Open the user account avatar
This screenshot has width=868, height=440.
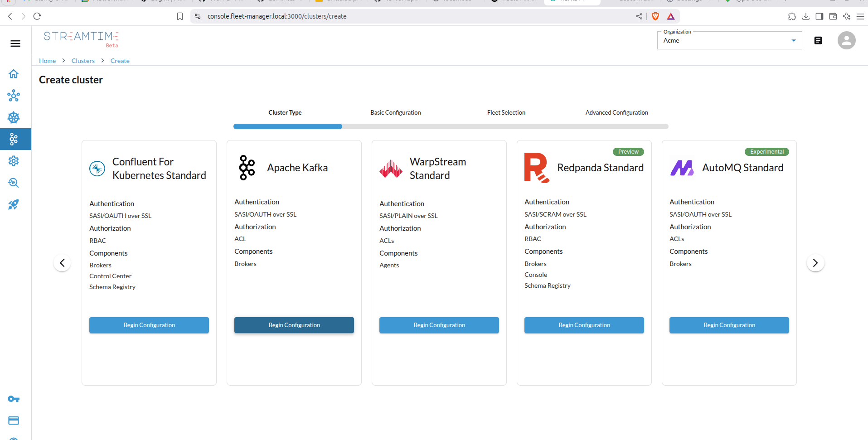pos(846,40)
